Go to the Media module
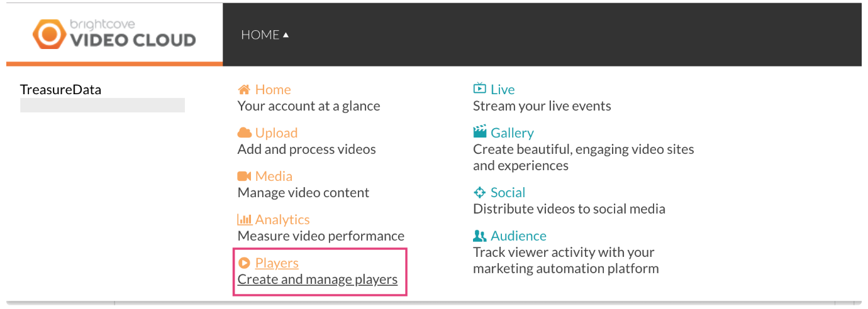Image resolution: width=868 pixels, height=309 pixels. [x=274, y=176]
